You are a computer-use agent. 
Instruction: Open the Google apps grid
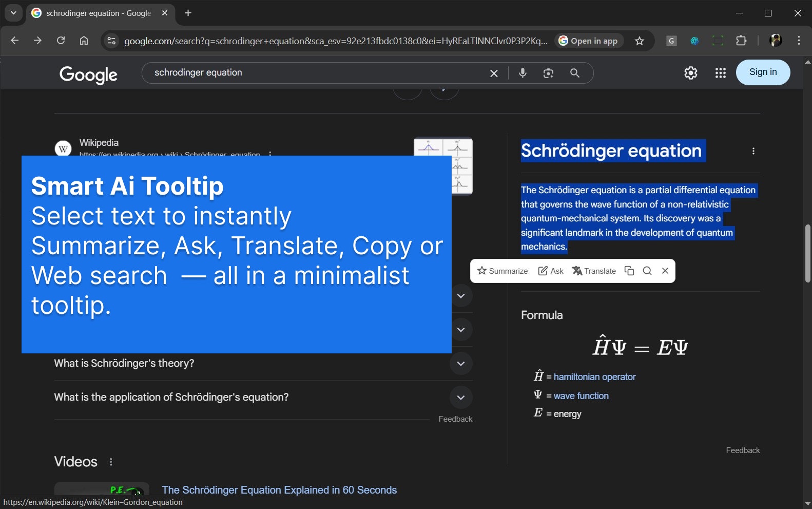721,73
